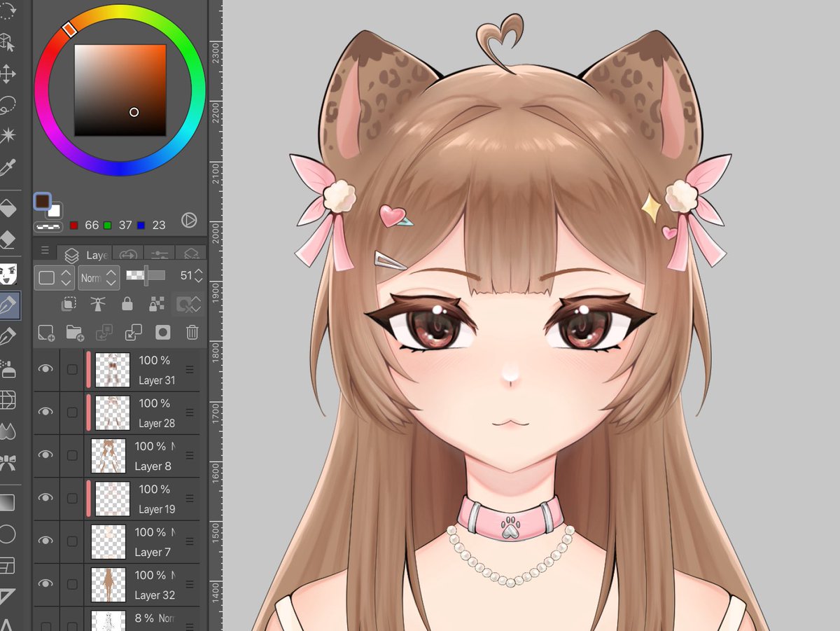Viewport: 840px width, 631px height.
Task: Delete the selected layer with the trash icon
Action: (x=192, y=333)
